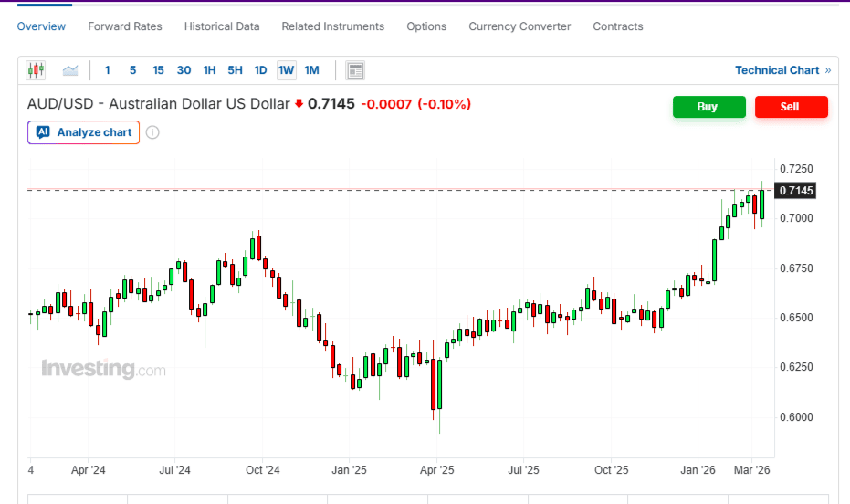Viewport: 850px width, 504px height.
Task: Select the 1M monthly timeframe
Action: [x=311, y=70]
